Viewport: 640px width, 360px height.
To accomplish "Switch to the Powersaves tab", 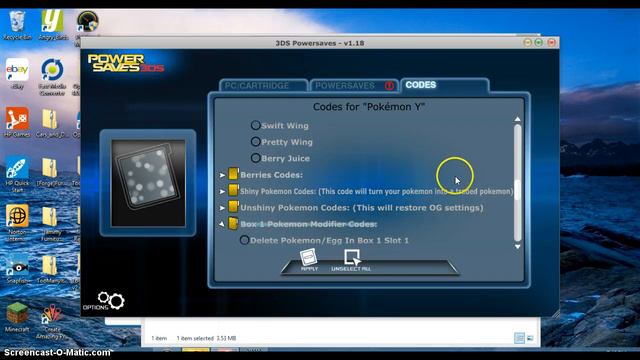I will (x=353, y=86).
